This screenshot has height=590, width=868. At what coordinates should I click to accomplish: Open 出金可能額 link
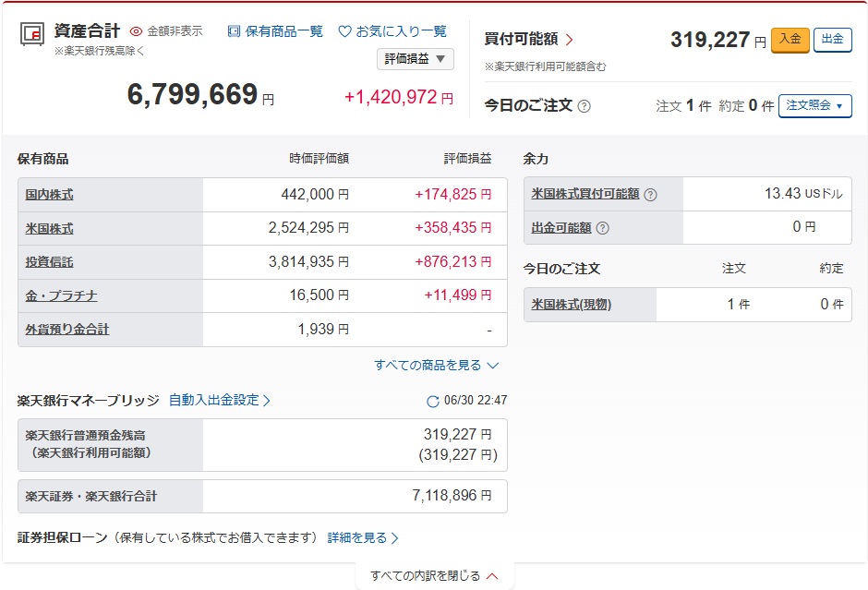coord(561,227)
